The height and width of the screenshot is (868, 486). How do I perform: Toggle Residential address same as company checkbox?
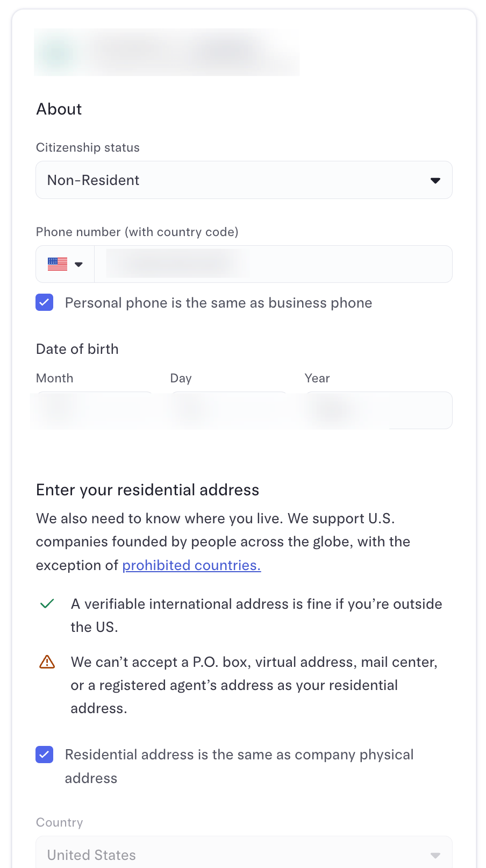pos(45,755)
